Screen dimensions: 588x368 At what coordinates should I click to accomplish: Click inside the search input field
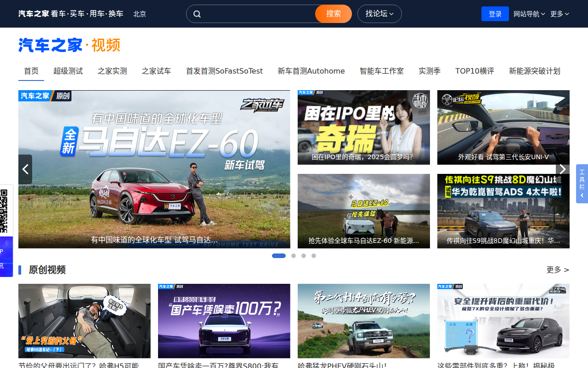(x=259, y=14)
